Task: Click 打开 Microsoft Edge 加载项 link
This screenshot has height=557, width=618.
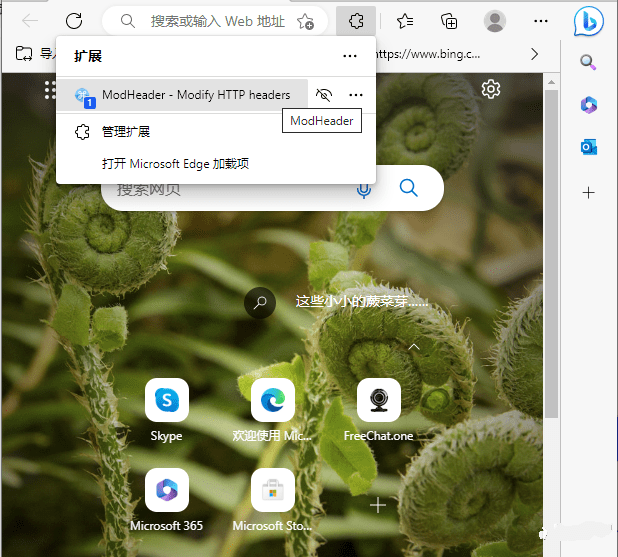Action: click(175, 164)
